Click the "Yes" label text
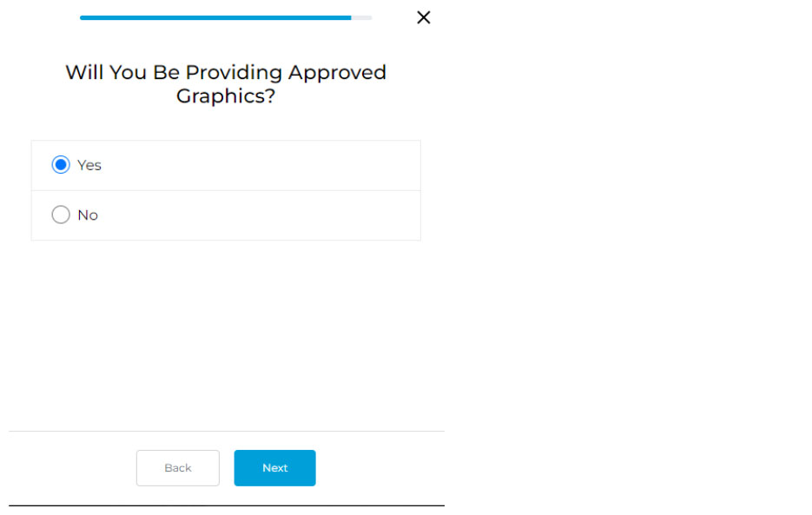 tap(89, 165)
